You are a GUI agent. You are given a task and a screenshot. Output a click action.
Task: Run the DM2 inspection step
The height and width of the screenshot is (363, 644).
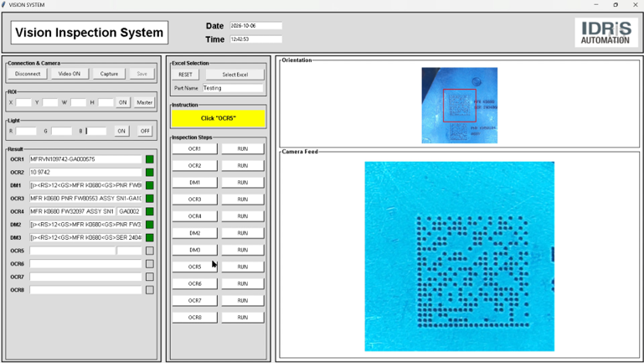click(x=243, y=233)
